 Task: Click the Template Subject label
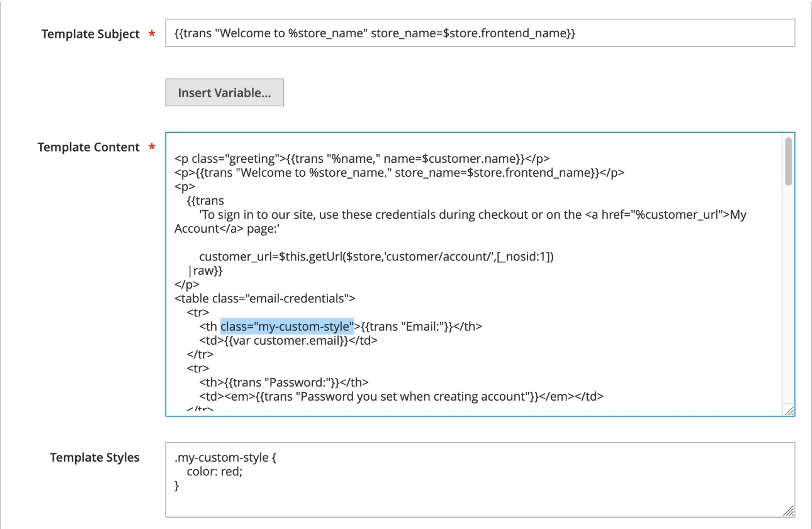click(x=90, y=34)
